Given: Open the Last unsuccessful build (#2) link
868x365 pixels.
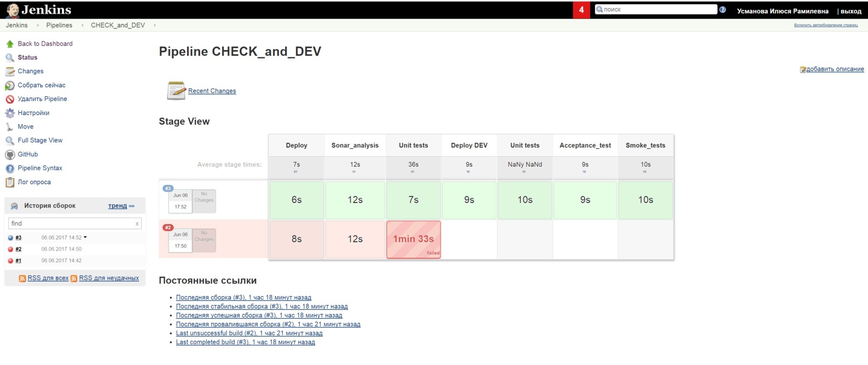Looking at the screenshot, I should 249,333.
